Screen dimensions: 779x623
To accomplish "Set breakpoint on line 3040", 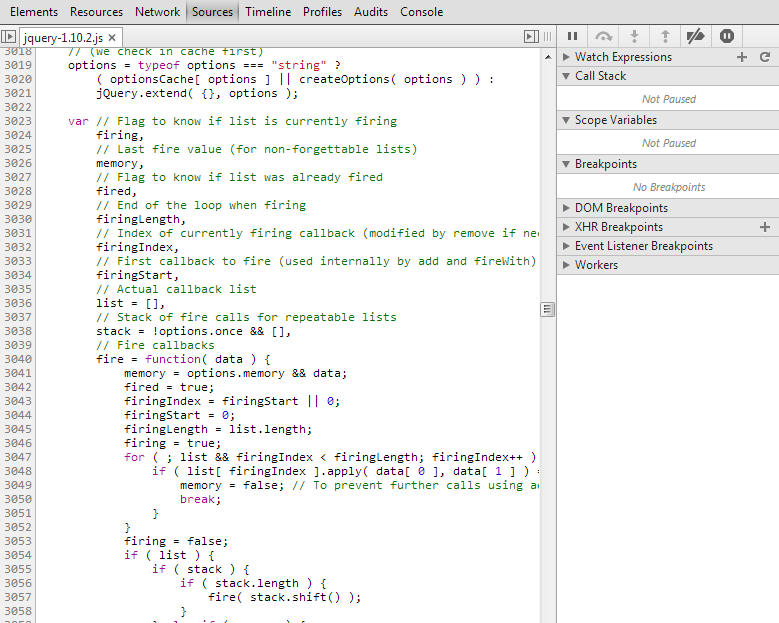I will pyautogui.click(x=18, y=359).
